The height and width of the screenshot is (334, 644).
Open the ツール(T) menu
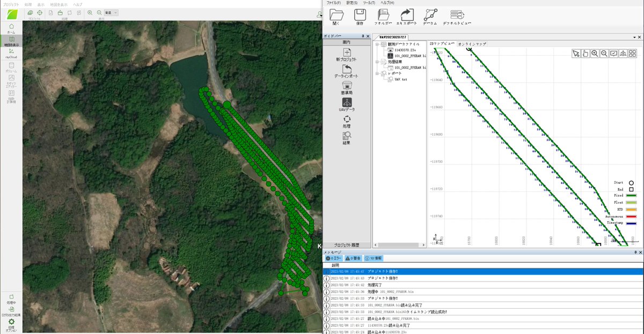[x=369, y=3]
